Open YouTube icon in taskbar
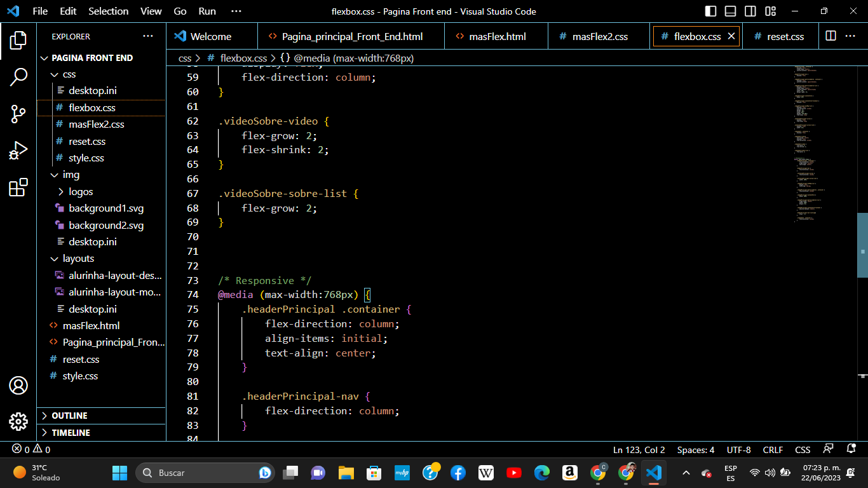Screen dimensions: 868x488 (x=514, y=473)
